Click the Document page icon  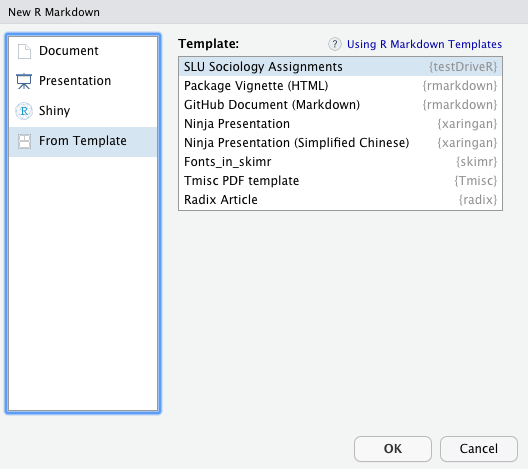[24, 52]
